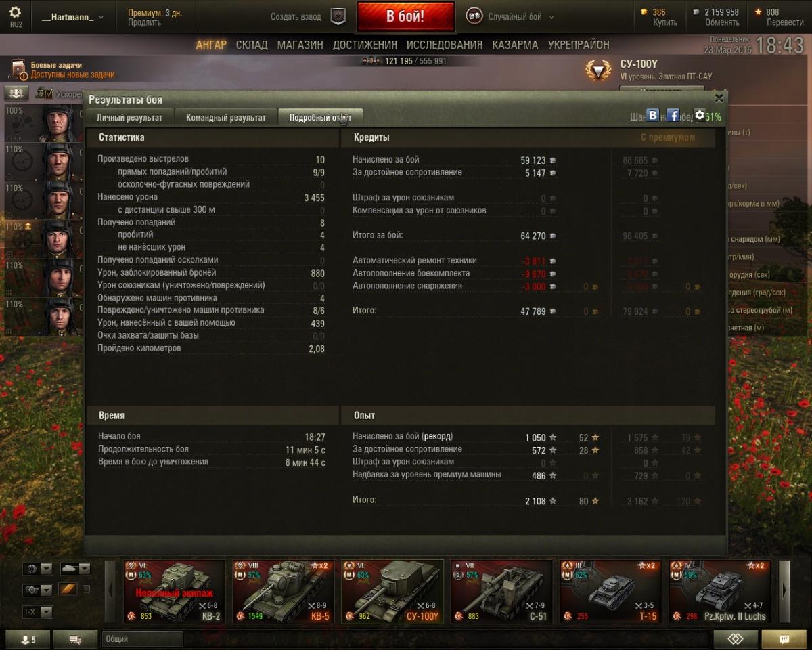
Task: Open tier I-X filter dropdown
Action: coord(37,611)
